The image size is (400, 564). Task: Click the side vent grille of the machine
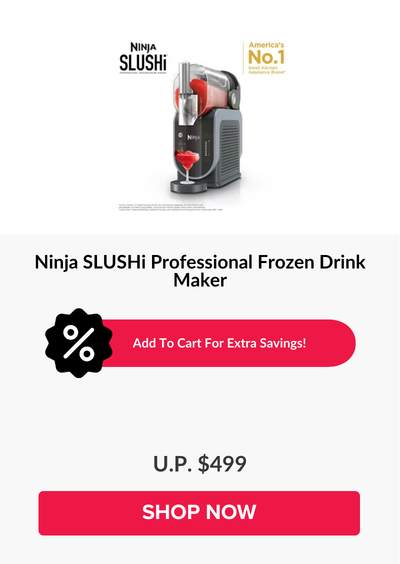click(x=229, y=149)
